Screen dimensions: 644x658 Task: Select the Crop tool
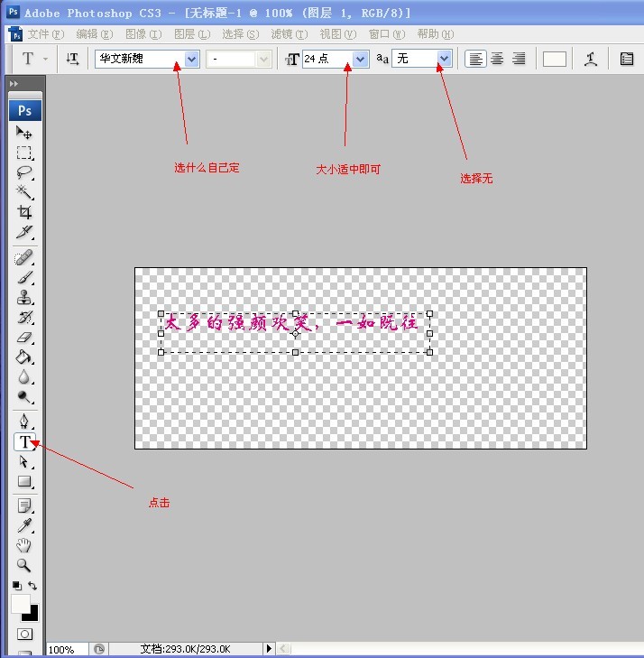(23, 212)
